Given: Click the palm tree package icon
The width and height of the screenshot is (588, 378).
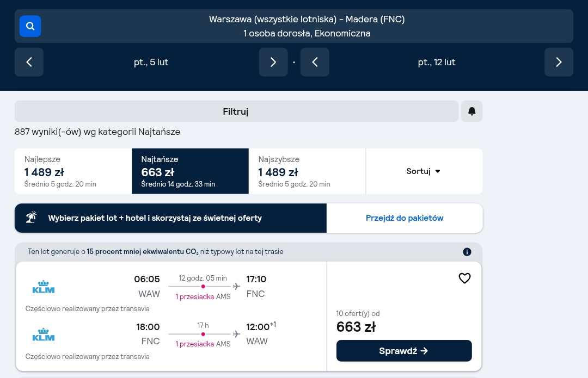Looking at the screenshot, I should (x=32, y=218).
